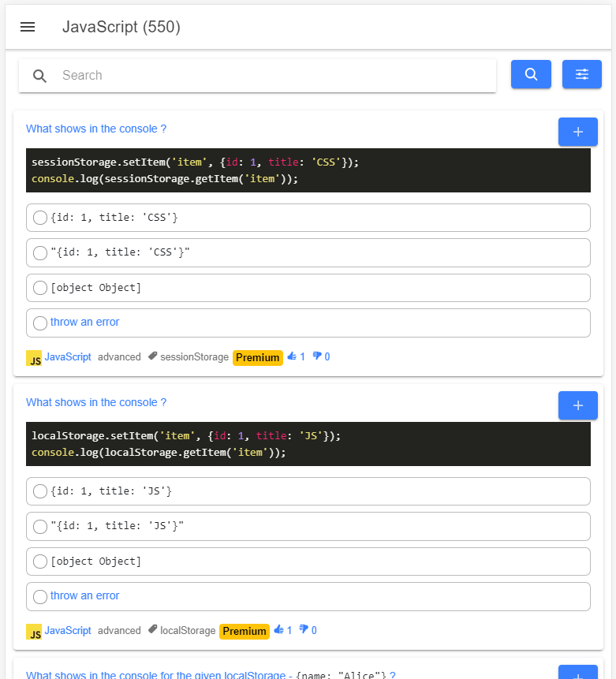This screenshot has width=616, height=679.
Task: Open the filter settings button
Action: pyautogui.click(x=582, y=74)
